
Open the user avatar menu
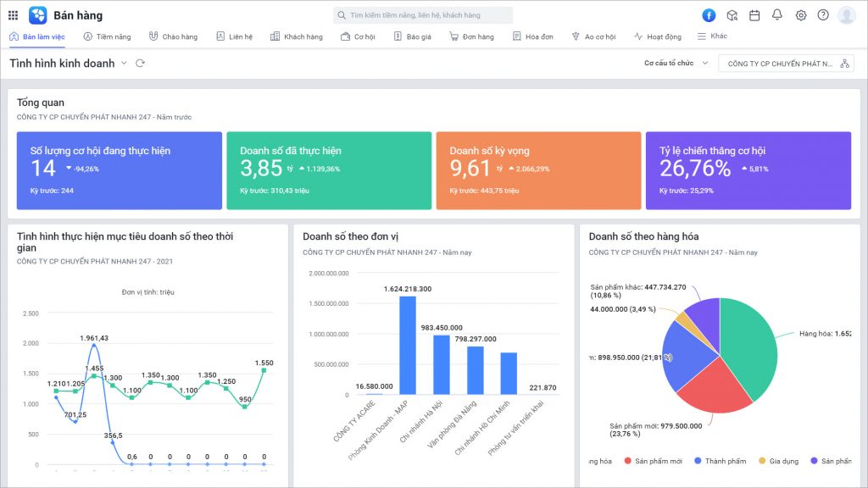point(847,15)
